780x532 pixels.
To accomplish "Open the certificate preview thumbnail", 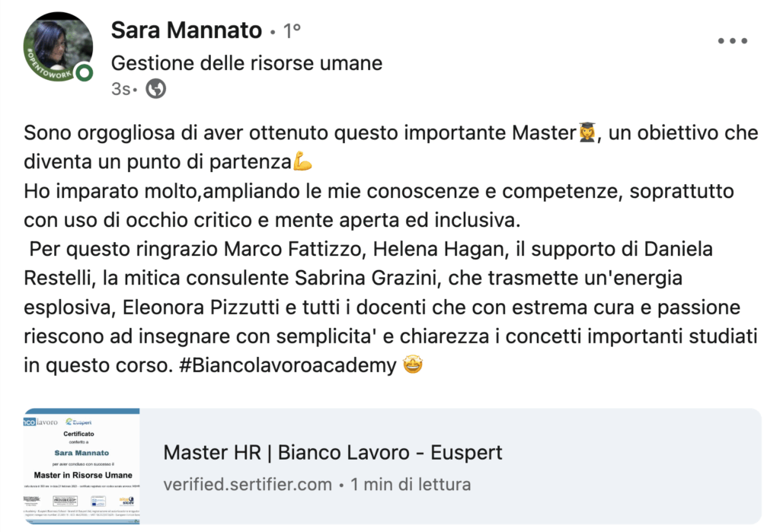I will click(x=81, y=467).
